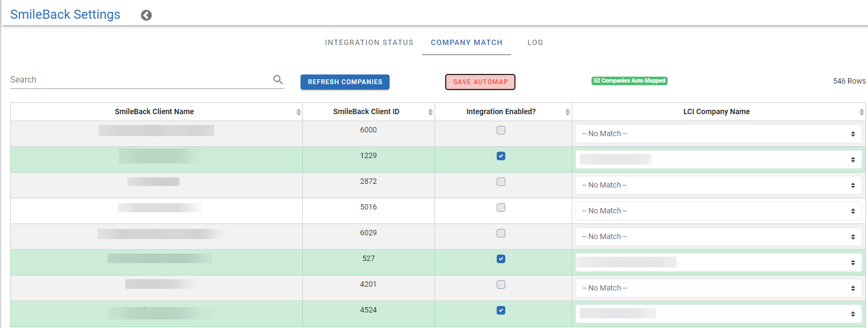Image resolution: width=868 pixels, height=328 pixels.
Task: Click the 546 Rows count label
Action: 849,81
